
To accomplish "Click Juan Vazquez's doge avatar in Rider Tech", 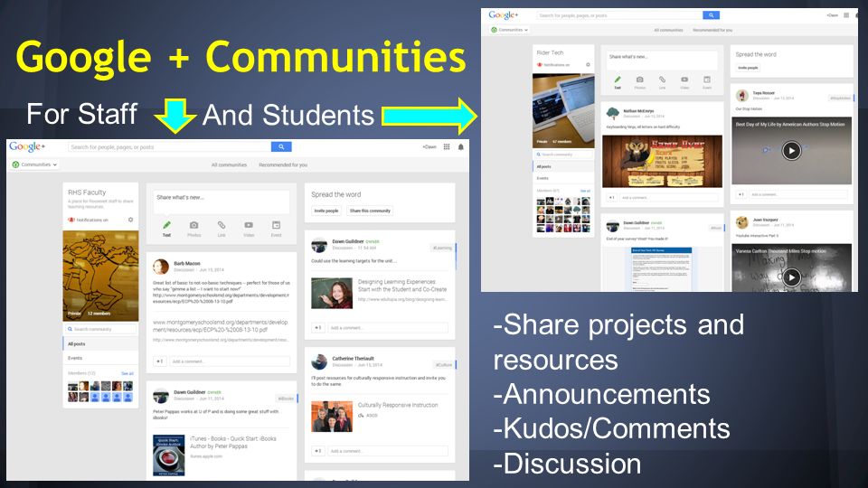I will (x=741, y=222).
